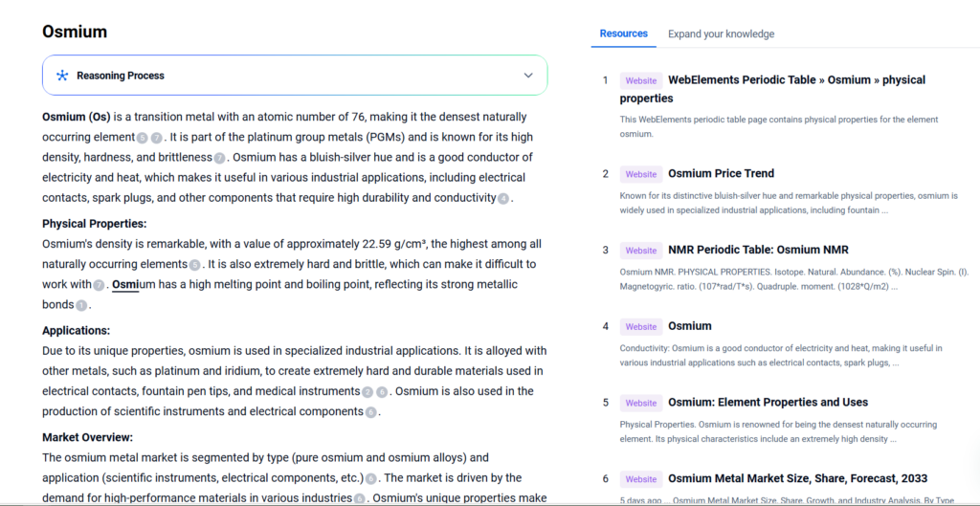Click first citation badge after 'medical instruments'
980x506 pixels.
(x=367, y=392)
